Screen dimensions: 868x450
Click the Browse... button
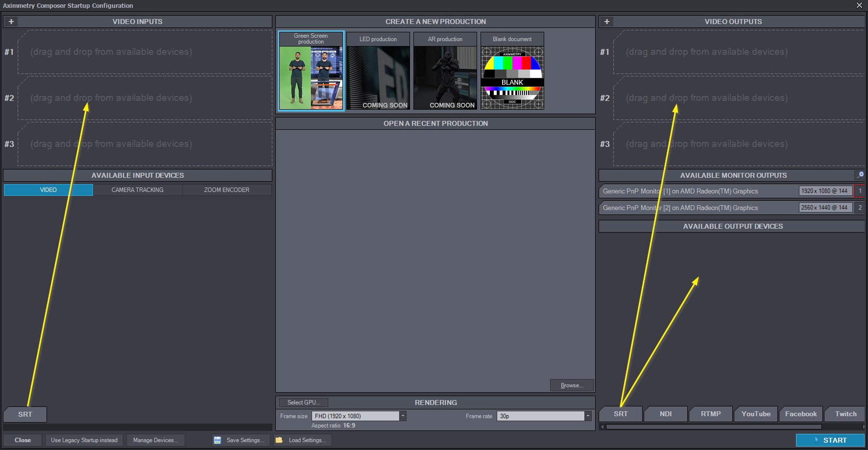pos(572,385)
